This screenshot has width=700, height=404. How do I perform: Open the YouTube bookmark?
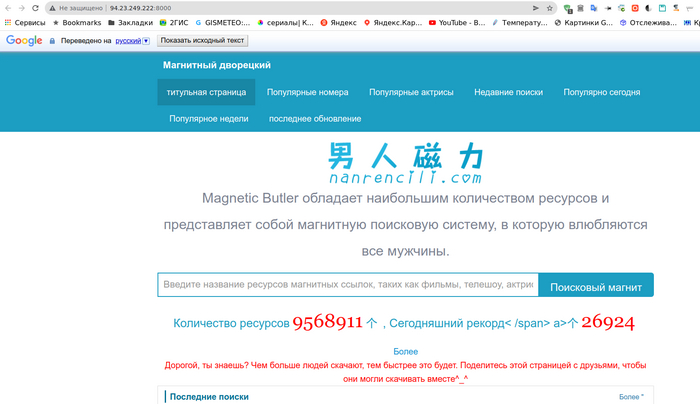[457, 22]
